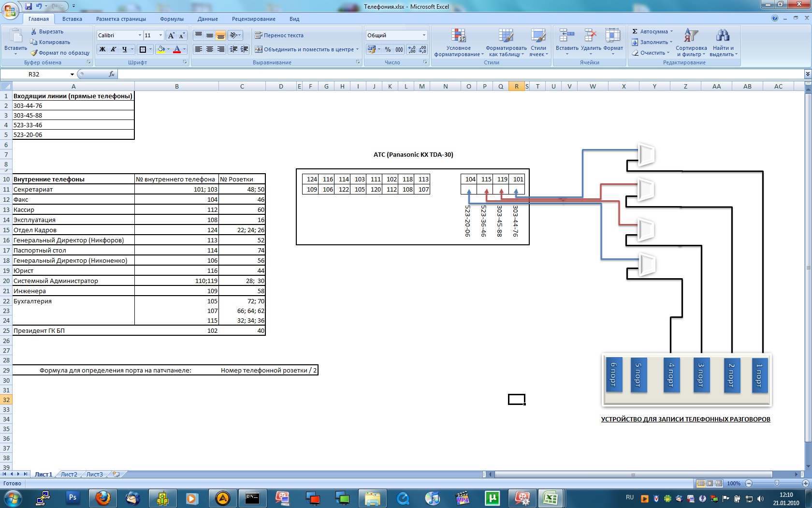Increase decimal places
This screenshot has height=508, width=812.
(x=412, y=49)
